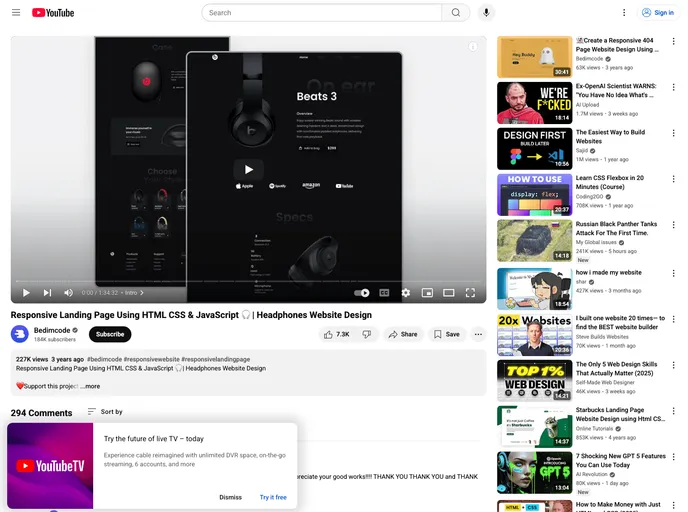Open the 20x Websites video thumbnail

(x=534, y=335)
